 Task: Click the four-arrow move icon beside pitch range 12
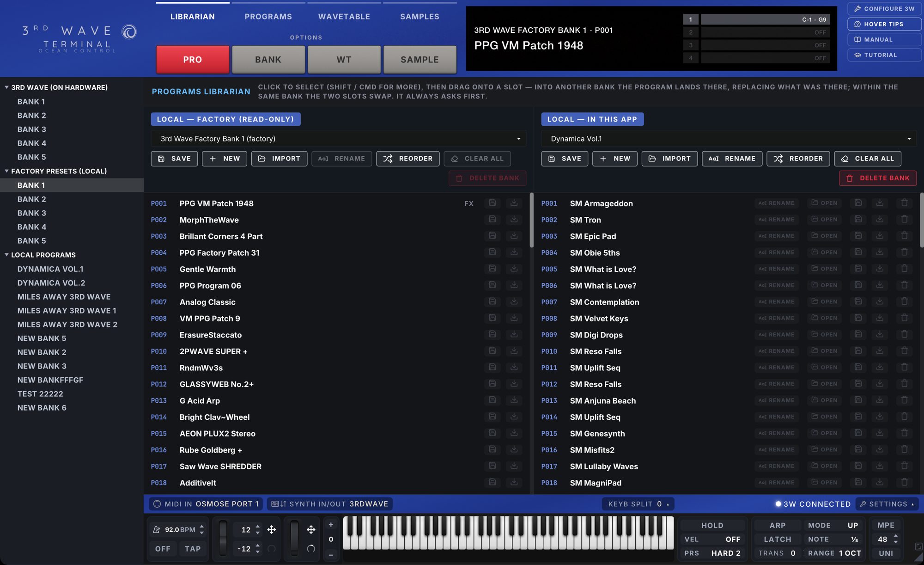click(x=272, y=529)
